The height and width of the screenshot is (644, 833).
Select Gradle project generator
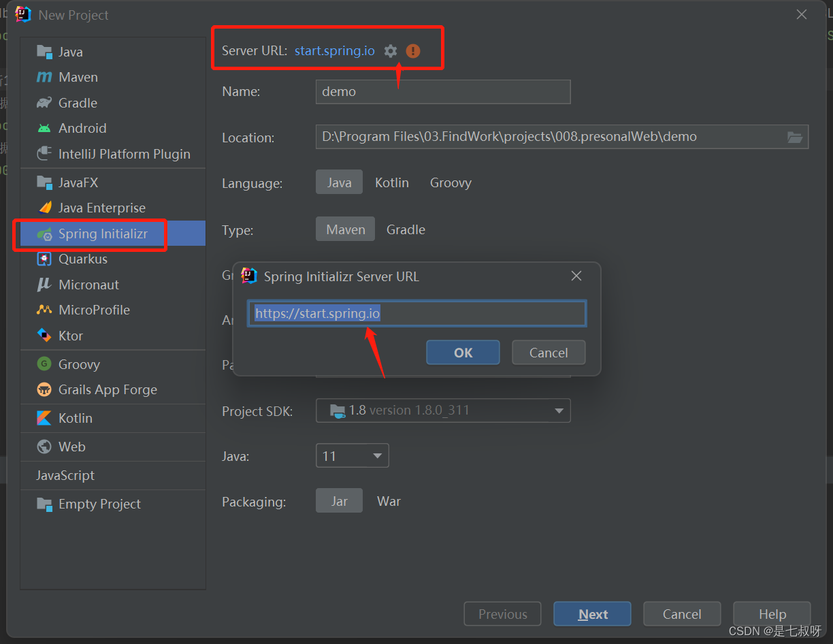tap(113, 103)
